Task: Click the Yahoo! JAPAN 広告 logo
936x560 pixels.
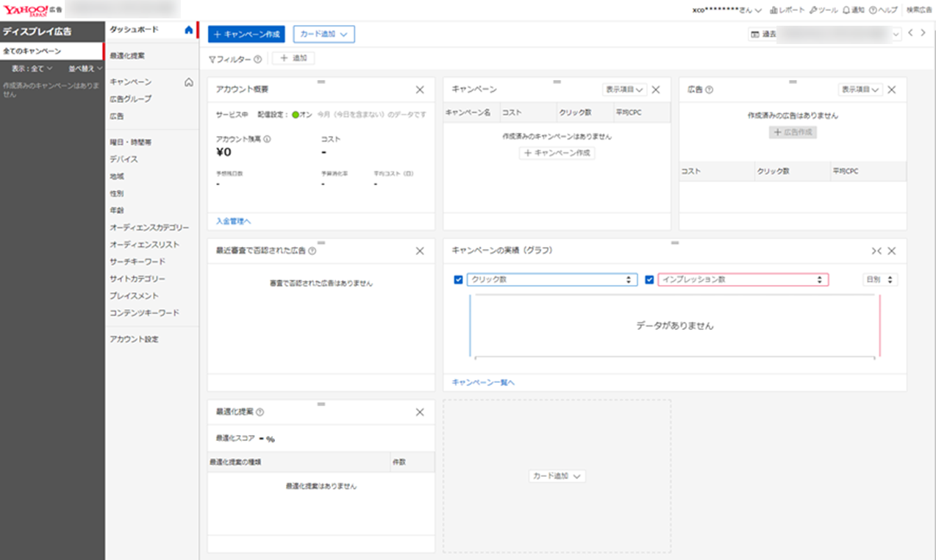Action: pyautogui.click(x=33, y=10)
